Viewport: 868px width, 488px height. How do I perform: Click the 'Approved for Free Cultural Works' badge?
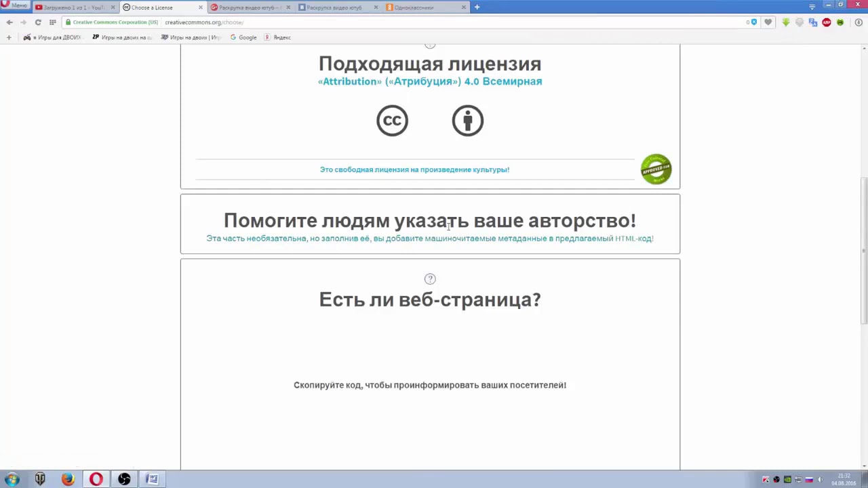(656, 169)
